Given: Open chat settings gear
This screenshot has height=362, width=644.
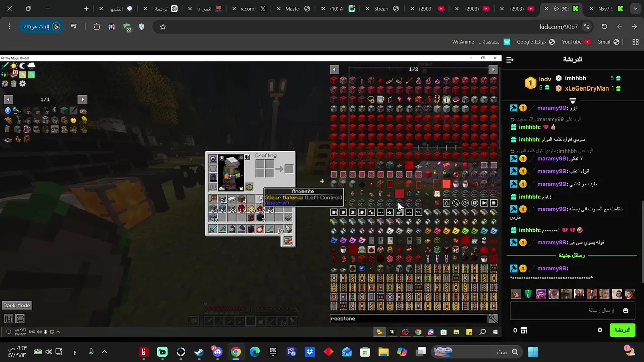Looking at the screenshot, I should [600, 330].
